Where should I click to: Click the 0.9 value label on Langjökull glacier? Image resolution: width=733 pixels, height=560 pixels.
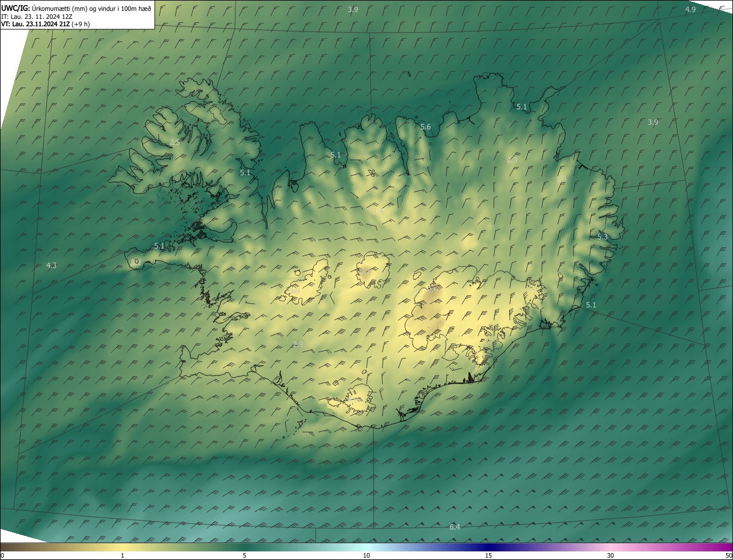click(x=294, y=291)
